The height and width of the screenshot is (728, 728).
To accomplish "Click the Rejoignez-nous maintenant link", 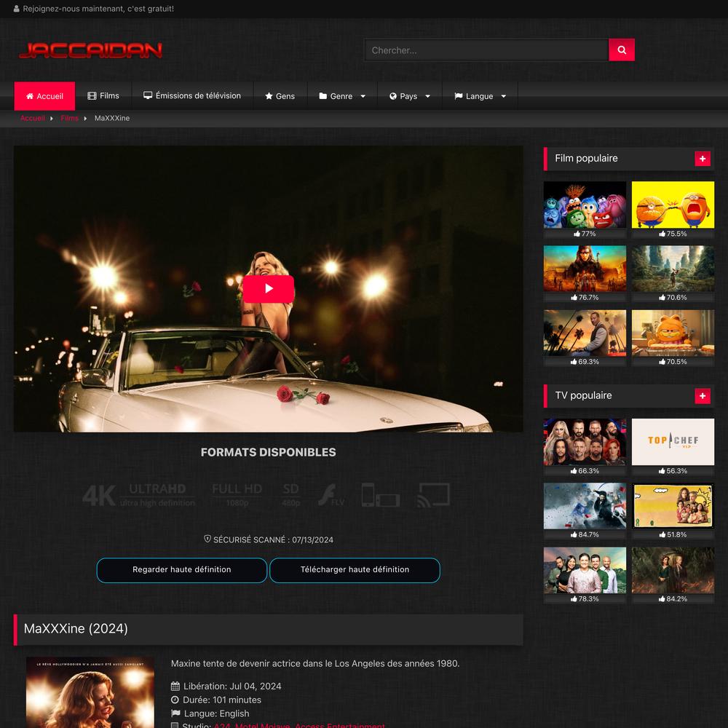I will tap(98, 9).
